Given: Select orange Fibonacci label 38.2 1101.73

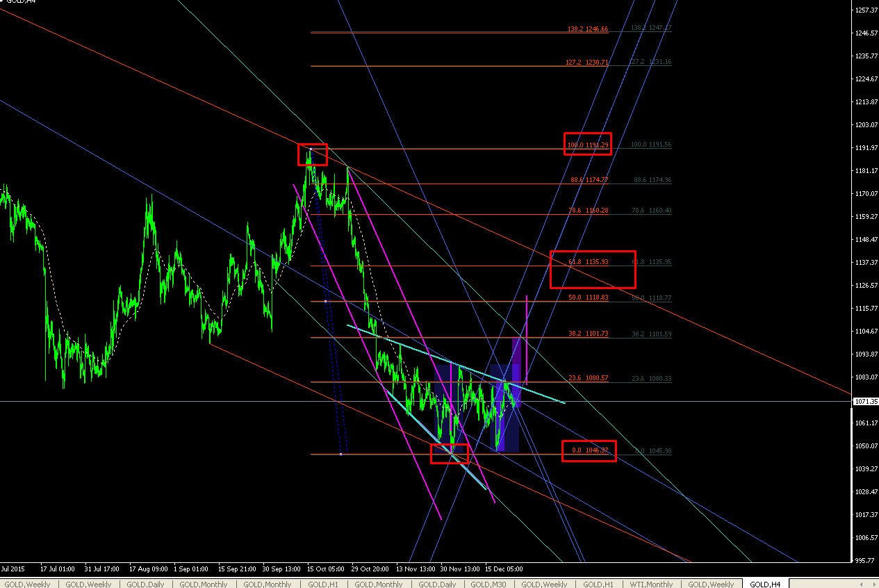Looking at the screenshot, I should pos(589,334).
